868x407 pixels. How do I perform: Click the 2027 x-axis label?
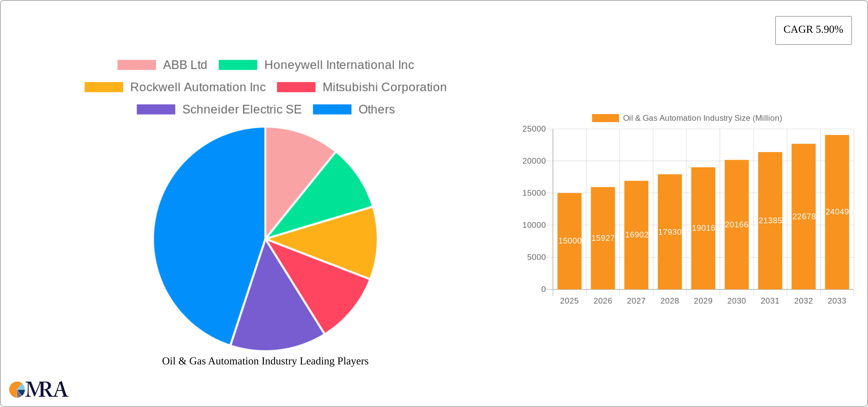[637, 301]
